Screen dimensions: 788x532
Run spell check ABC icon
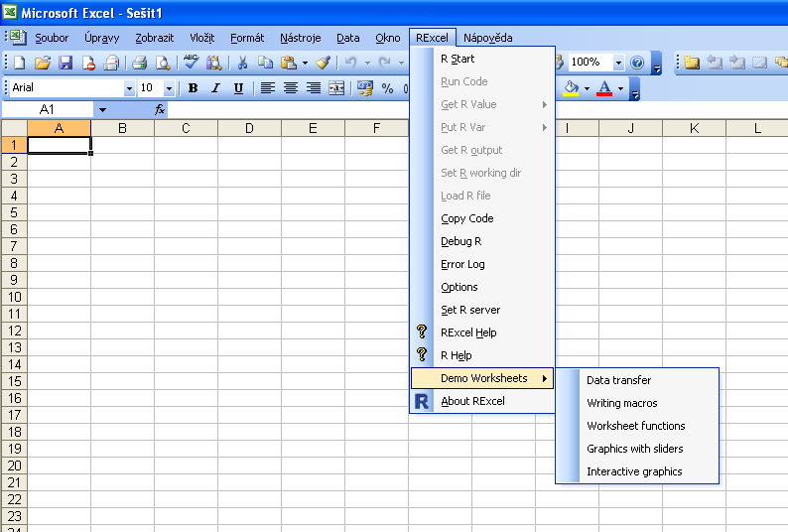coord(191,63)
